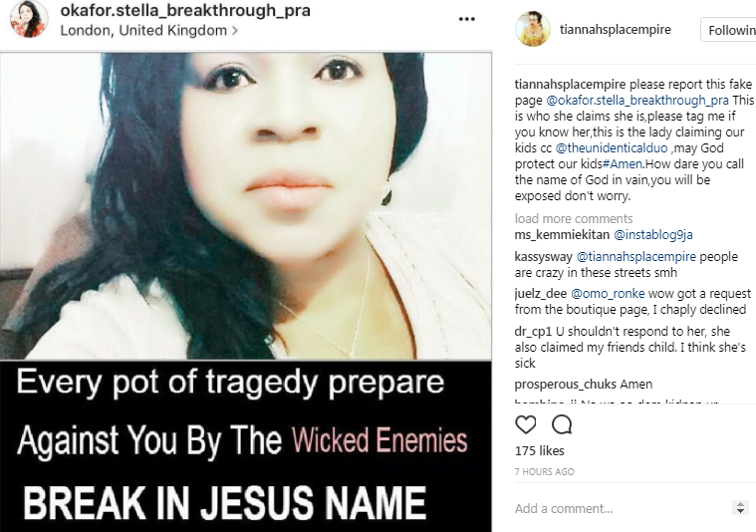Like the post with heart icon
The image size is (756, 532).
point(526,425)
